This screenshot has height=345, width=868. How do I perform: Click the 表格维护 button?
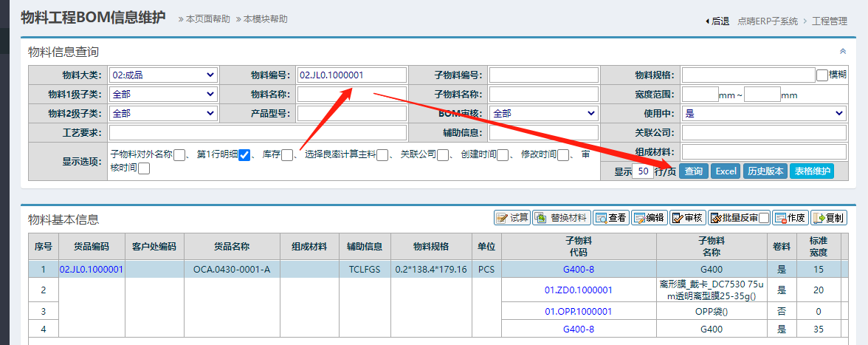(x=812, y=171)
